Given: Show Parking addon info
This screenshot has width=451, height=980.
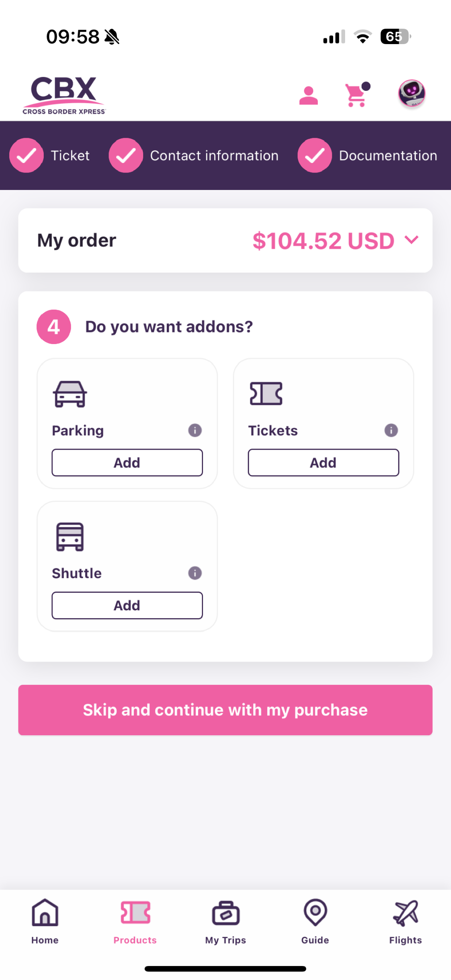Looking at the screenshot, I should click(195, 430).
